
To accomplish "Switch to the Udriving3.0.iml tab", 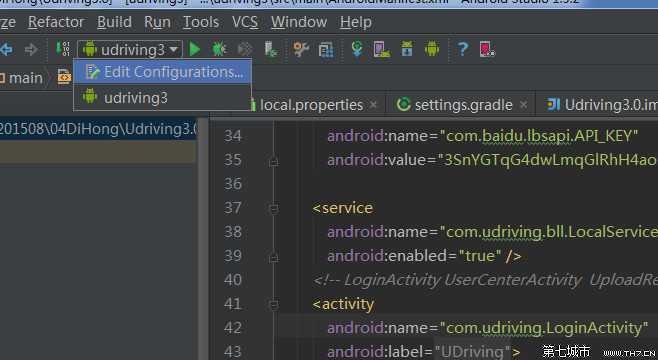I will (x=610, y=105).
